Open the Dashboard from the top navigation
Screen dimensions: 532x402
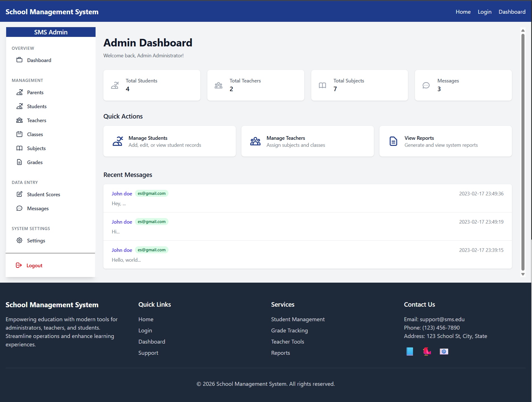(512, 12)
